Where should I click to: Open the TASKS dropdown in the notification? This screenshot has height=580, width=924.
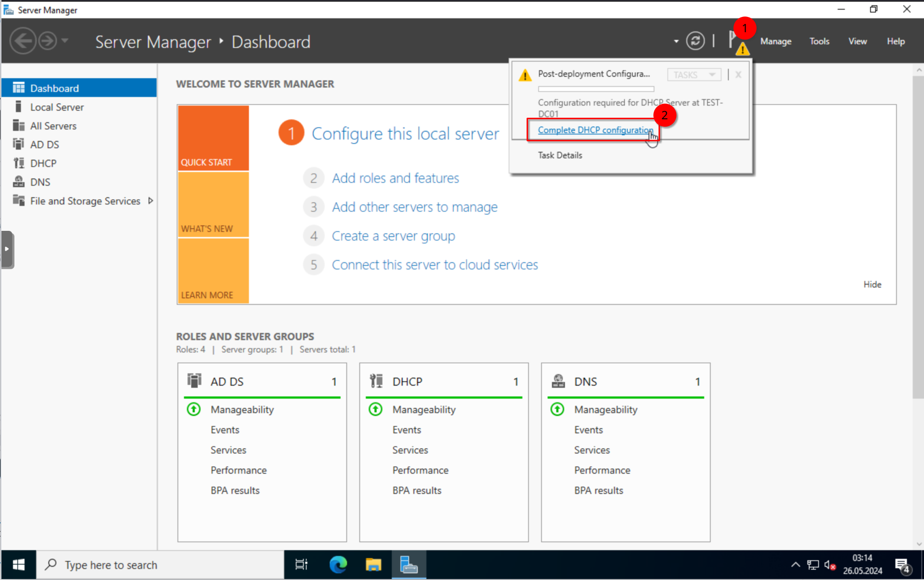point(694,75)
